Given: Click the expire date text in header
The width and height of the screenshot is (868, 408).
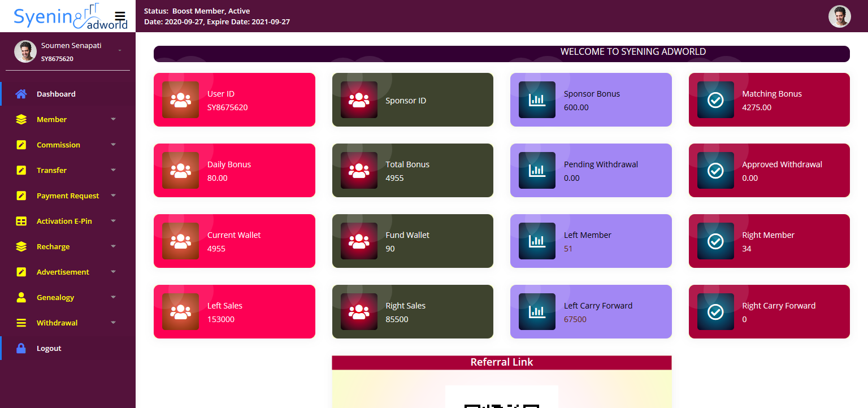Looking at the screenshot, I should (x=249, y=21).
